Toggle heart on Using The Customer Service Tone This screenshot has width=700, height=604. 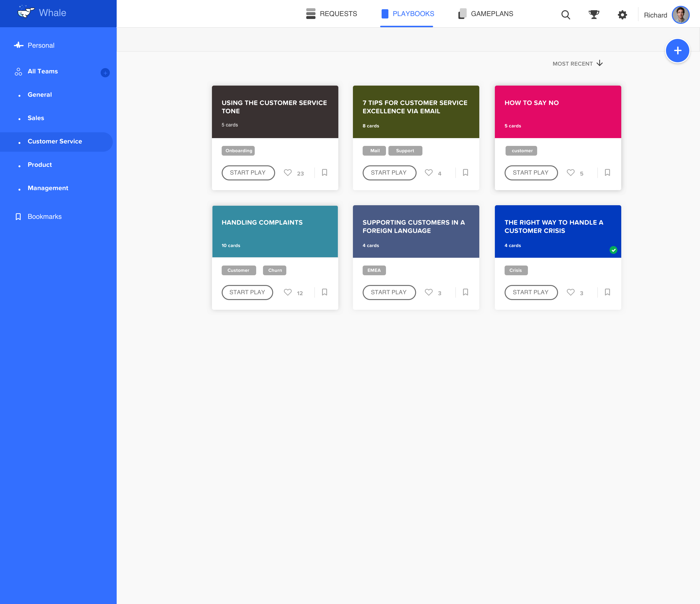288,173
